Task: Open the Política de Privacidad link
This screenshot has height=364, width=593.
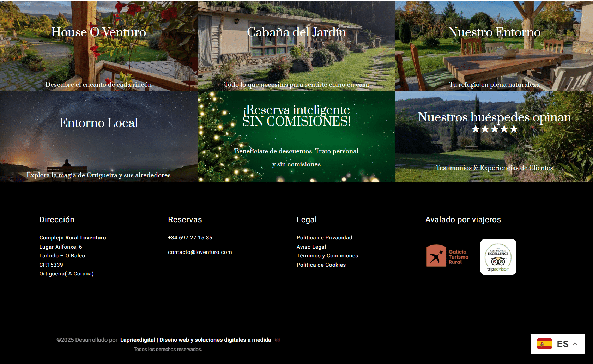Action: [324, 238]
